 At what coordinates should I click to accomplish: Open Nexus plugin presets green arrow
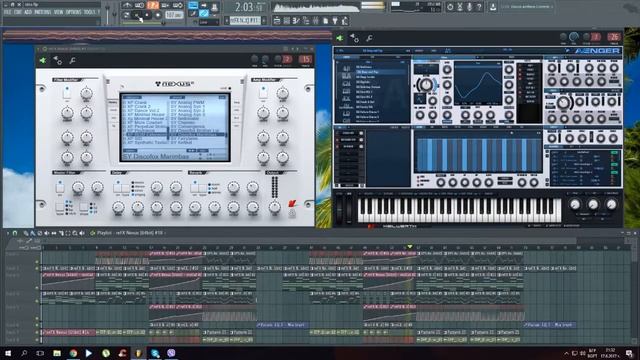43,60
